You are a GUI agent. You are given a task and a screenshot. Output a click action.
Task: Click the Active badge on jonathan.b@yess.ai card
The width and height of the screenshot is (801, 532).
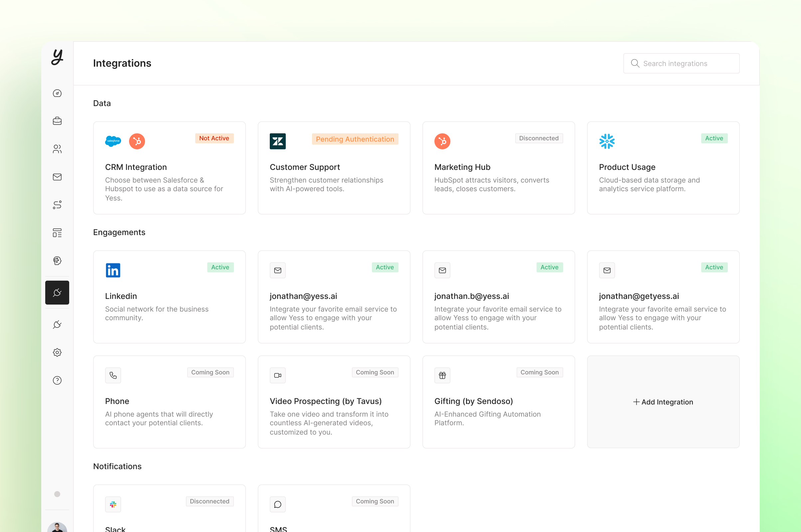[x=550, y=267]
